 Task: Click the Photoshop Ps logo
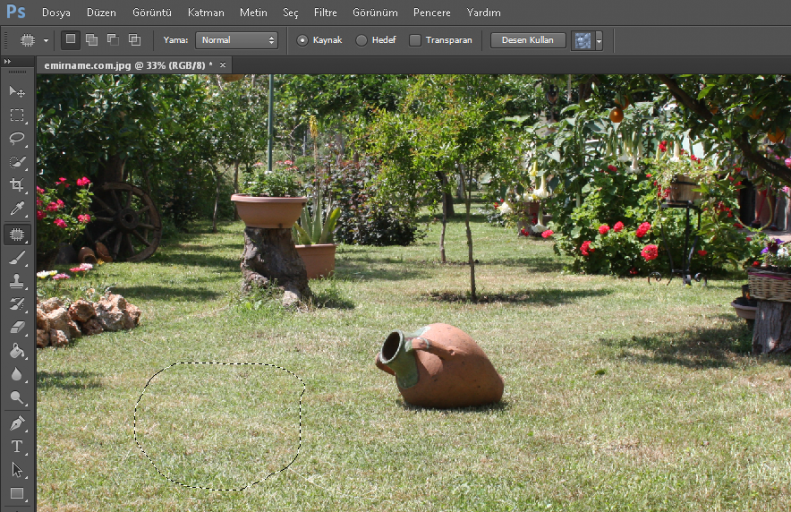click(16, 12)
